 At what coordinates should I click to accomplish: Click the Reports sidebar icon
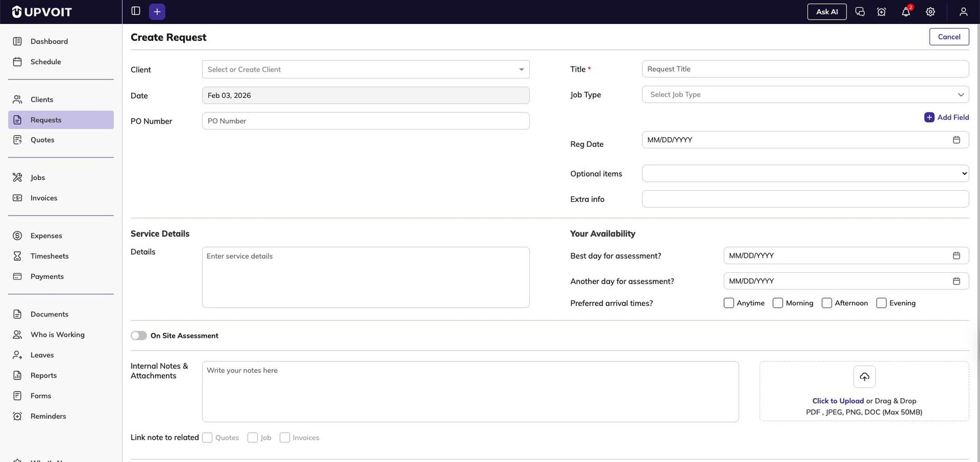pyautogui.click(x=17, y=375)
